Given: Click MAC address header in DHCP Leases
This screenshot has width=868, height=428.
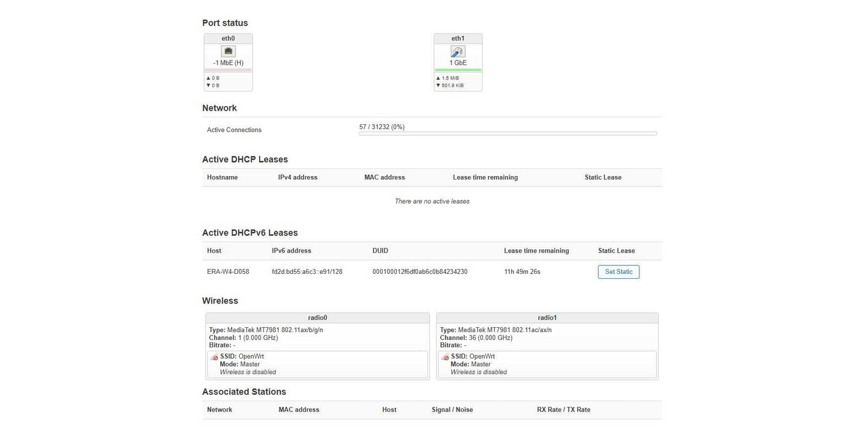Looking at the screenshot, I should (384, 177).
